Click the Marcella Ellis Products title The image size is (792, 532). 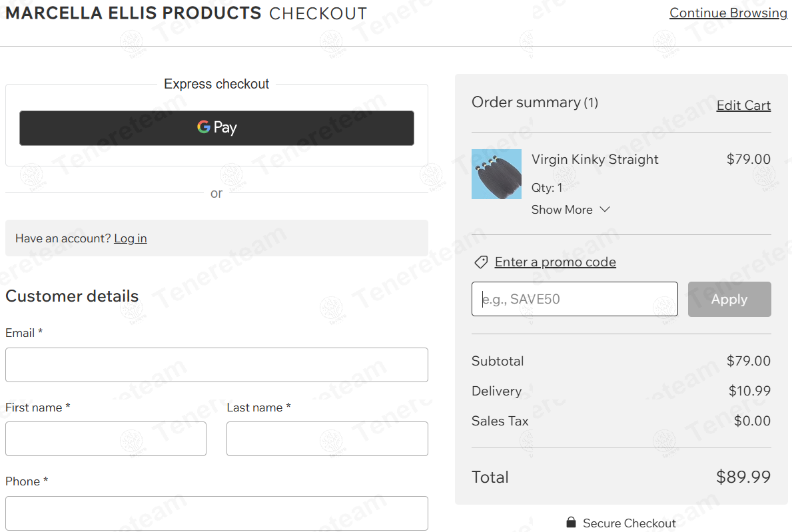(x=133, y=13)
